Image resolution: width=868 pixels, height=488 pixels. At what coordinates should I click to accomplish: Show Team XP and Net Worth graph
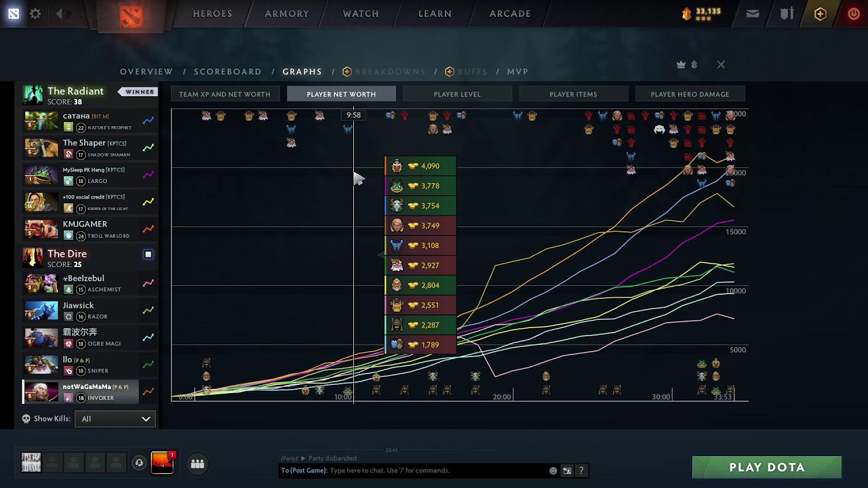click(x=224, y=94)
